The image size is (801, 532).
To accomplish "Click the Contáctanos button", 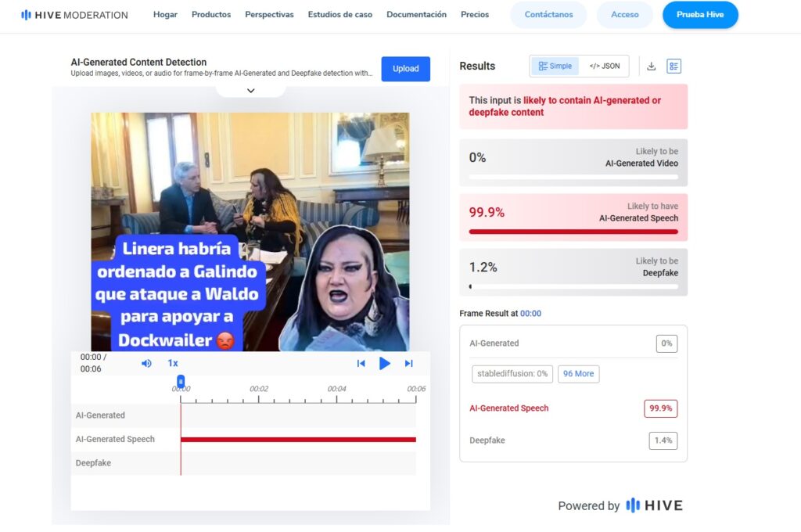I will click(548, 14).
